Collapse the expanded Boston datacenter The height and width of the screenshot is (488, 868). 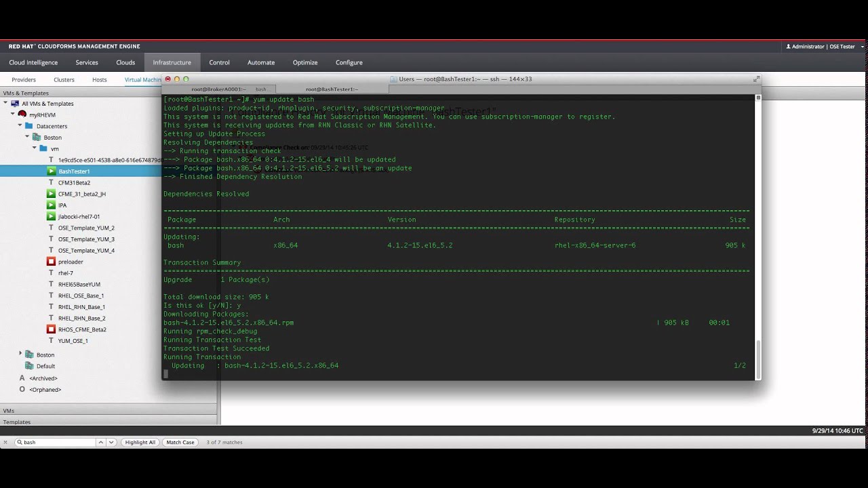(27, 137)
